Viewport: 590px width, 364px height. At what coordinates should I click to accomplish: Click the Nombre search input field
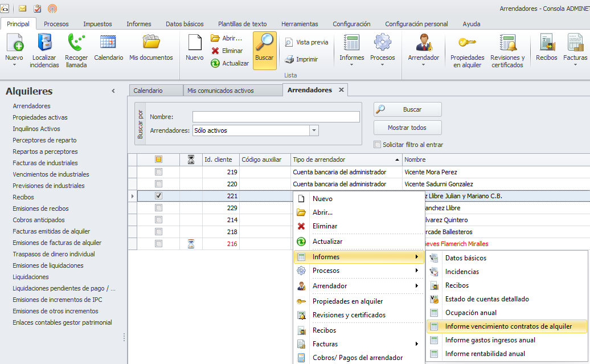(x=276, y=117)
